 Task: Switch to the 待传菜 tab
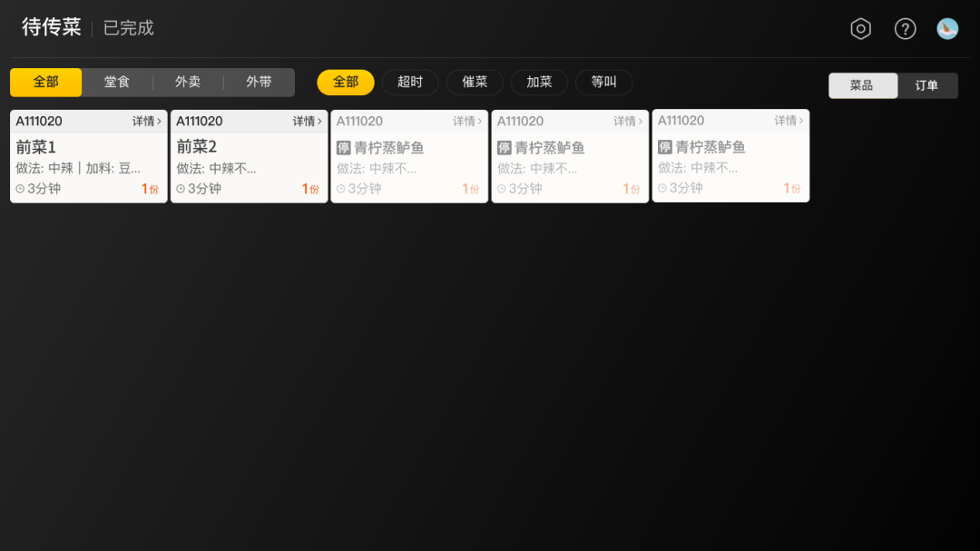tap(52, 27)
